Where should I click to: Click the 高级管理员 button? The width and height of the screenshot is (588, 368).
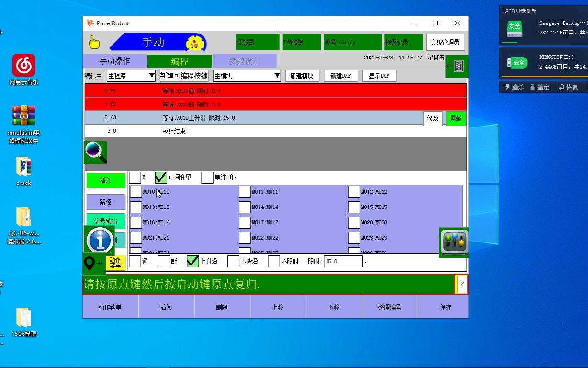[x=445, y=42]
